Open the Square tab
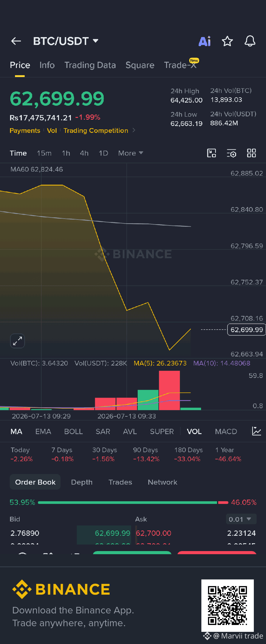Viewport: 266px width, 644px height. (140, 65)
